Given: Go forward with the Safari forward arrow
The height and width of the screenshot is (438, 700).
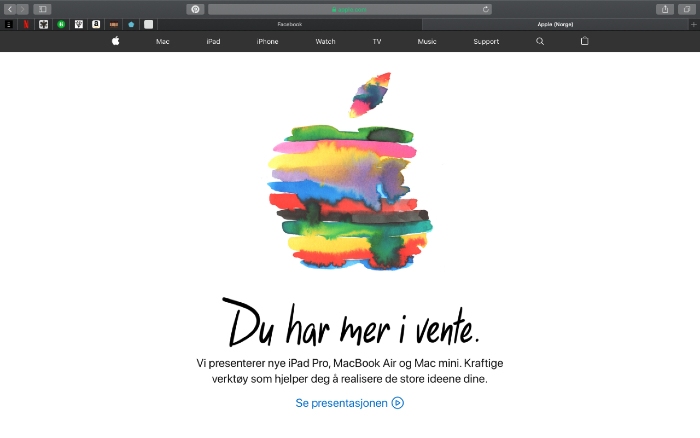Looking at the screenshot, I should click(x=22, y=9).
